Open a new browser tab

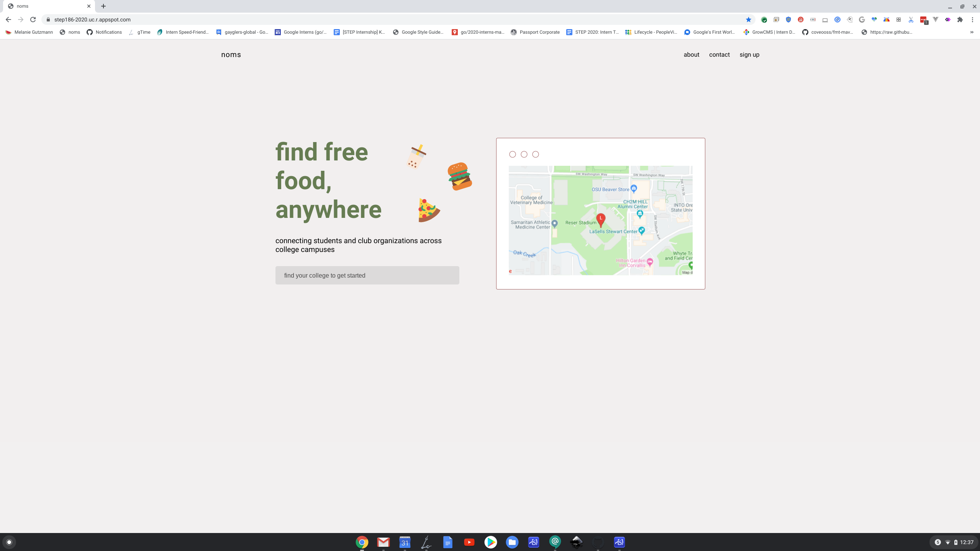point(103,6)
